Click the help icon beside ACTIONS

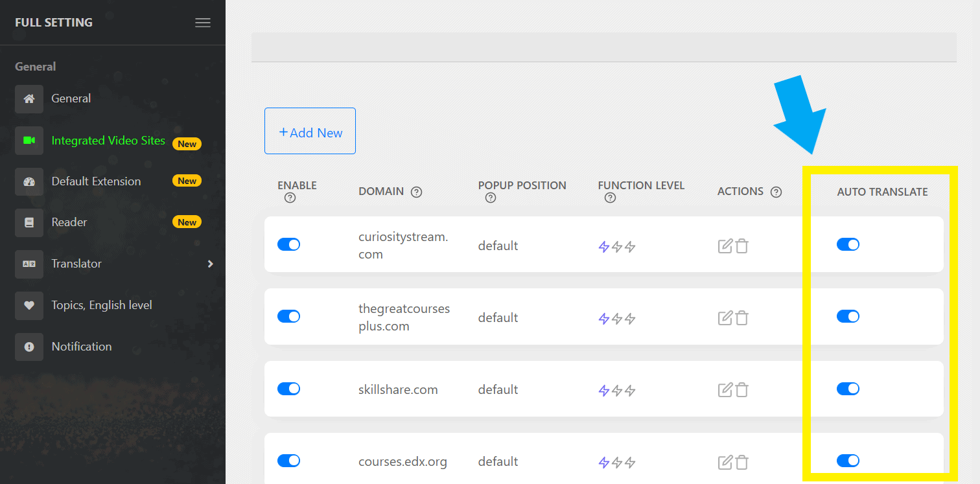tap(776, 192)
